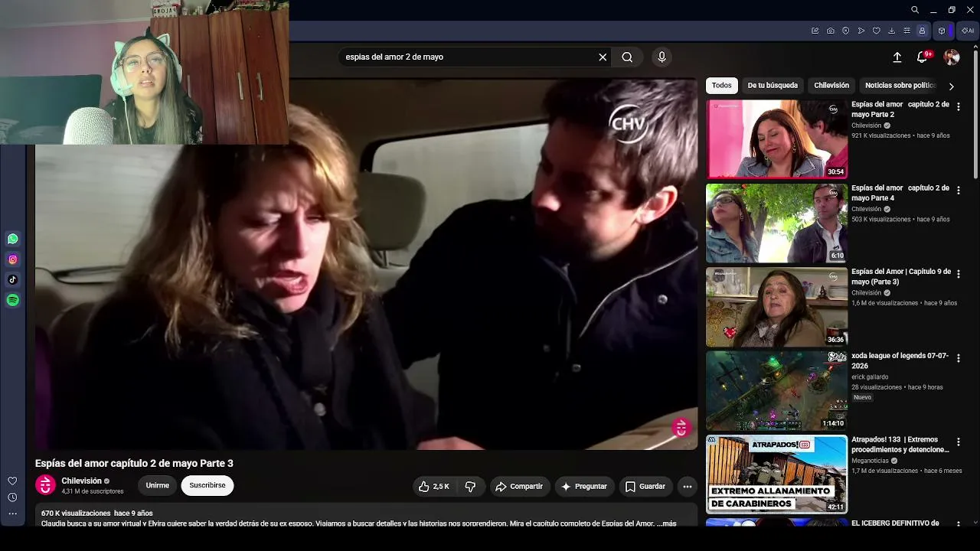980x551 pixels.
Task: Open WhatsApp in the browser sidebar
Action: click(13, 239)
